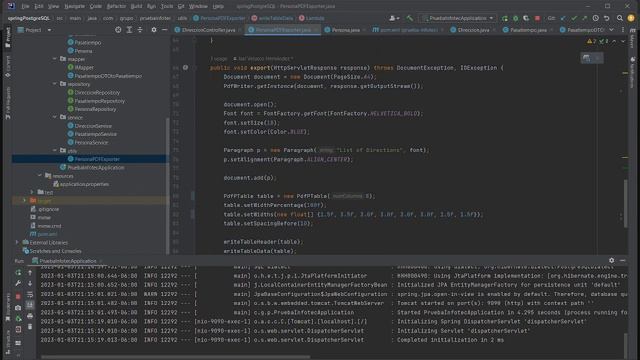Stop the running application with red square
640x360 pixels.
(x=537, y=18)
